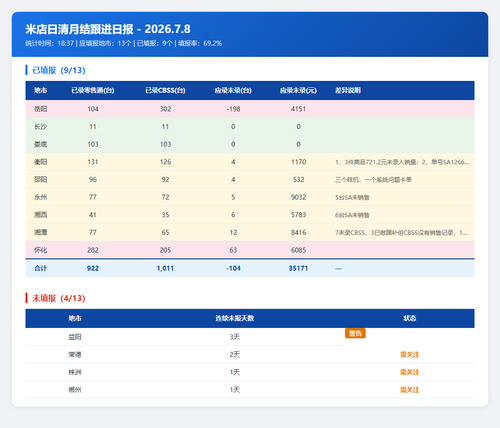Image resolution: width=500 pixels, height=428 pixels.
Task: Click value 282 in the 怀化 row
Action: (93, 250)
